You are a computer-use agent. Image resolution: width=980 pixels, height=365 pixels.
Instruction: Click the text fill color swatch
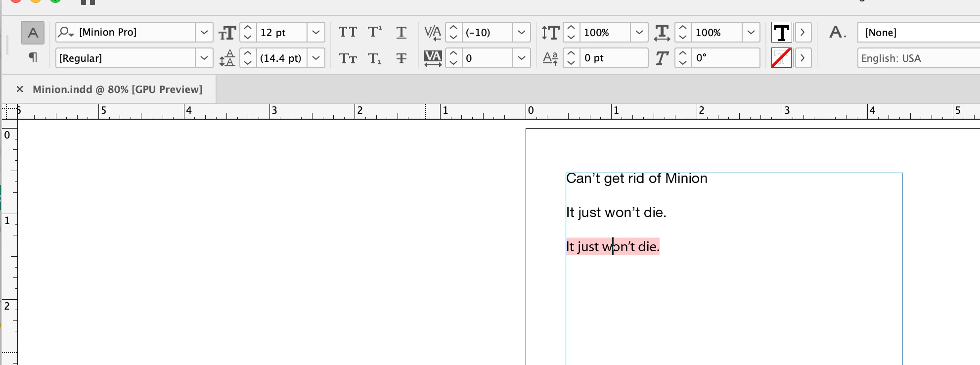click(782, 33)
